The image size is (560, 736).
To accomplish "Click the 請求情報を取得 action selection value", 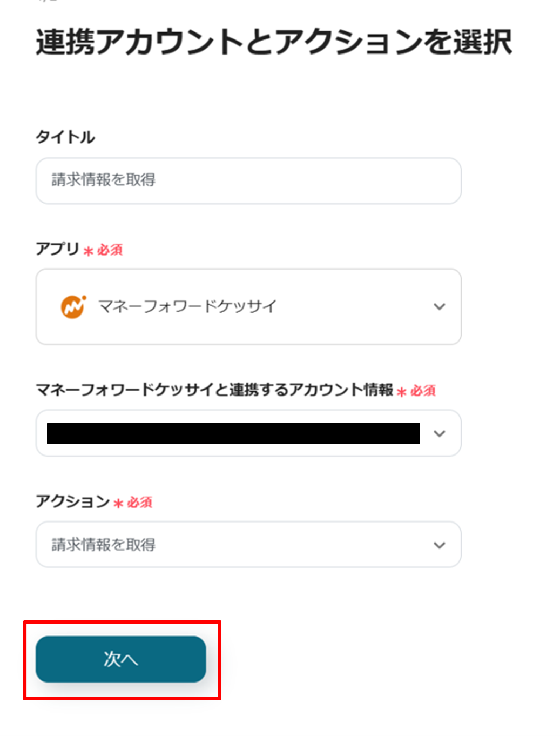I will click(x=104, y=545).
